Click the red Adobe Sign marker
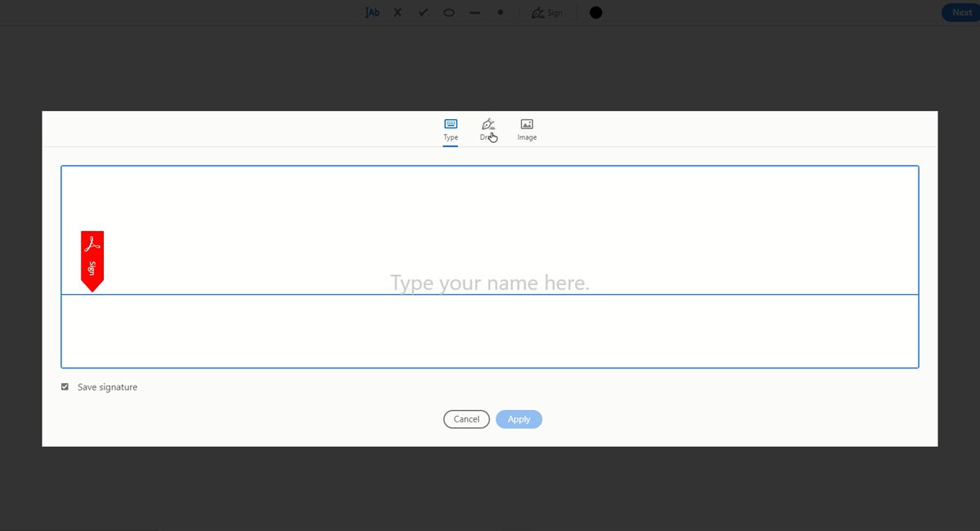This screenshot has height=531, width=980. click(x=92, y=261)
